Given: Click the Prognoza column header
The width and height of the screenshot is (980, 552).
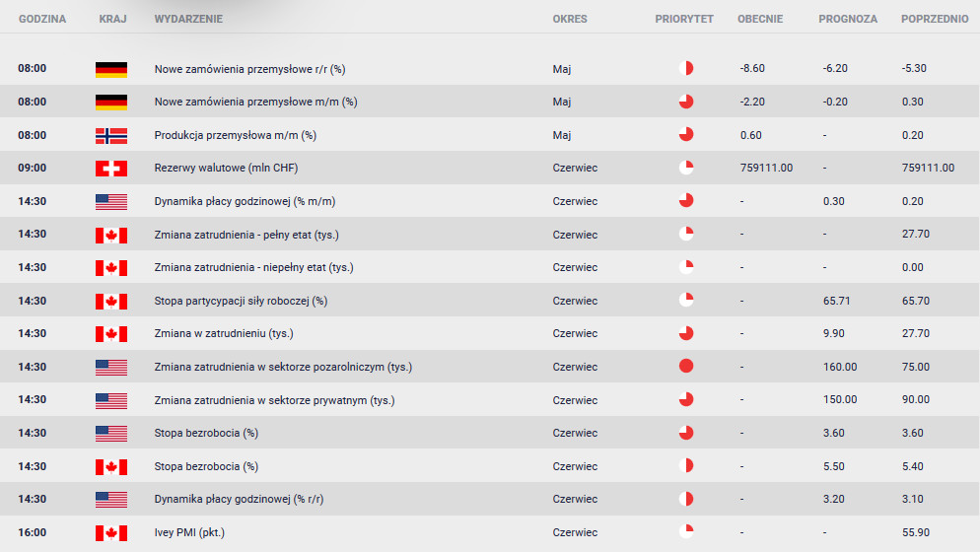Looking at the screenshot, I should [847, 19].
